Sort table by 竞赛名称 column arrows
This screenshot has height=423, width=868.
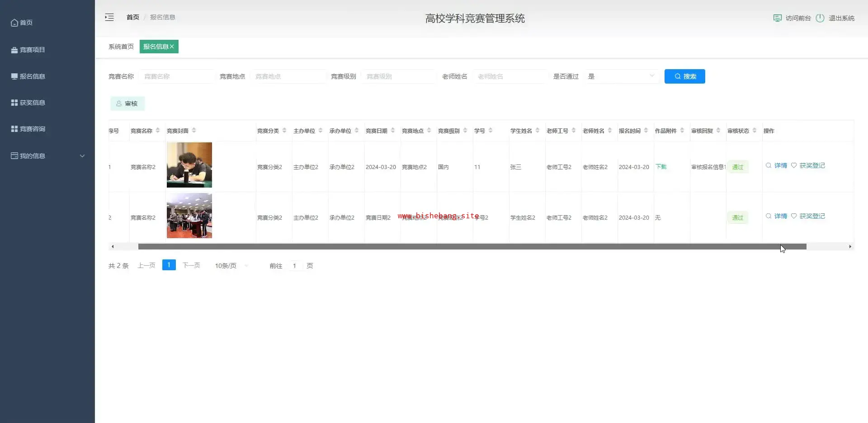coord(158,131)
